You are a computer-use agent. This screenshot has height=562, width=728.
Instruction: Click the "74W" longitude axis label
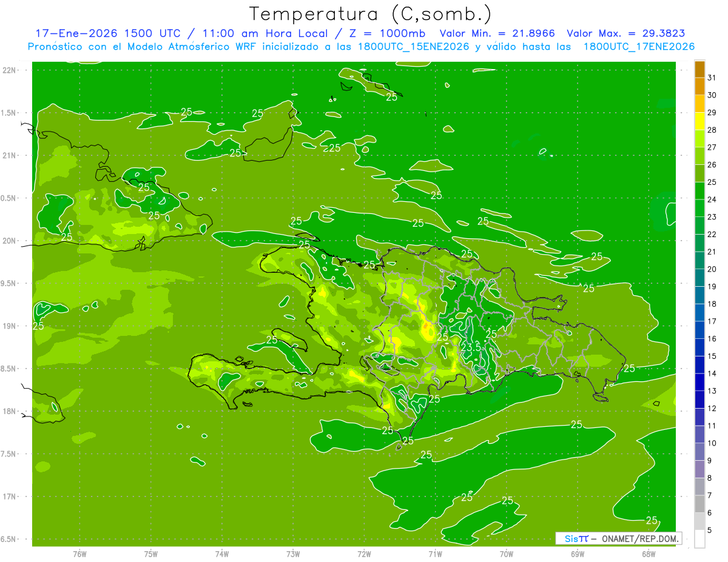point(222,554)
